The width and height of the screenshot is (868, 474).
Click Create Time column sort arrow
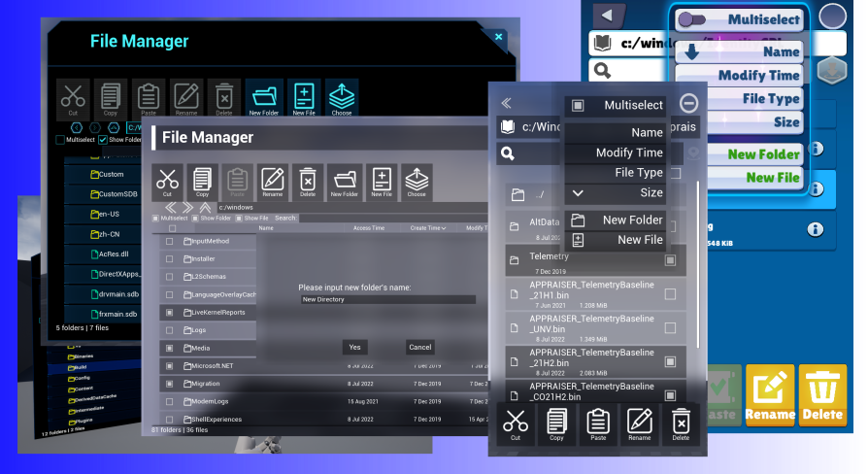(x=444, y=228)
